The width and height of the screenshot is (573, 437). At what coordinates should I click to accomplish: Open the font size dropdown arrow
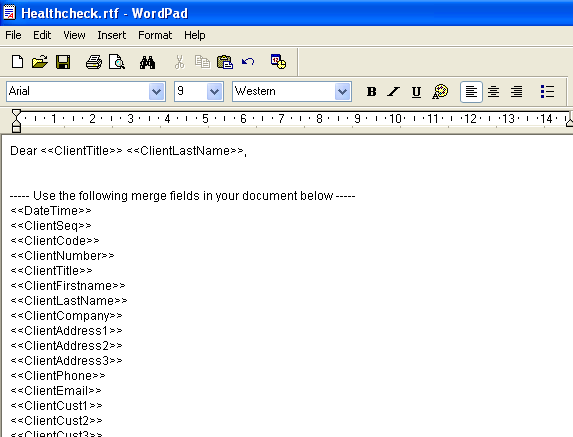(215, 91)
